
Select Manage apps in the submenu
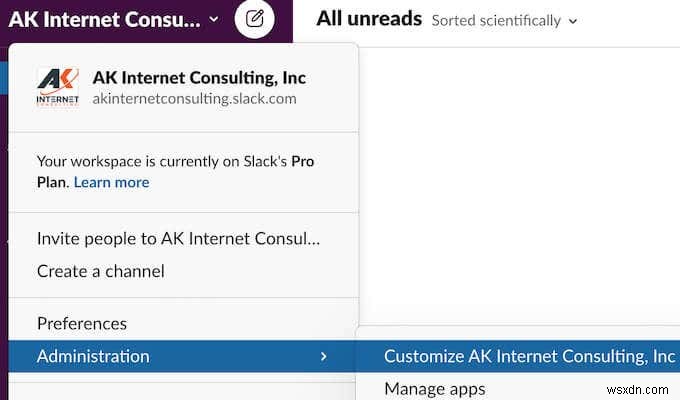click(434, 389)
